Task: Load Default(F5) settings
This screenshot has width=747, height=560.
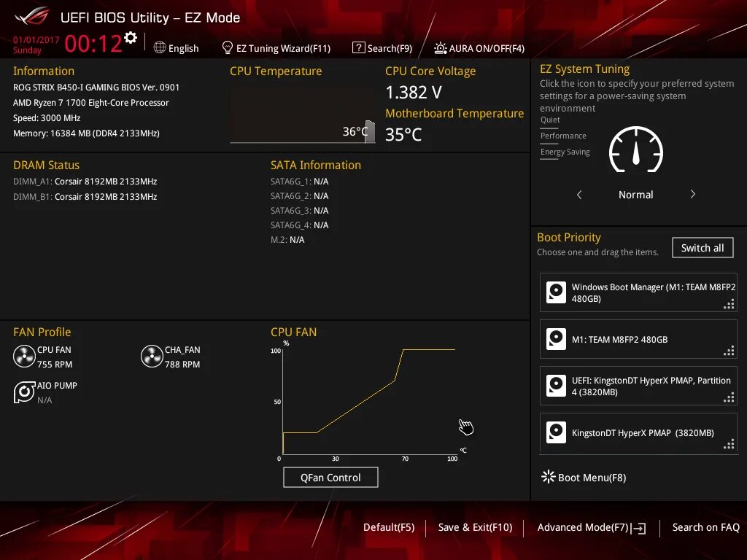Action: pyautogui.click(x=389, y=527)
